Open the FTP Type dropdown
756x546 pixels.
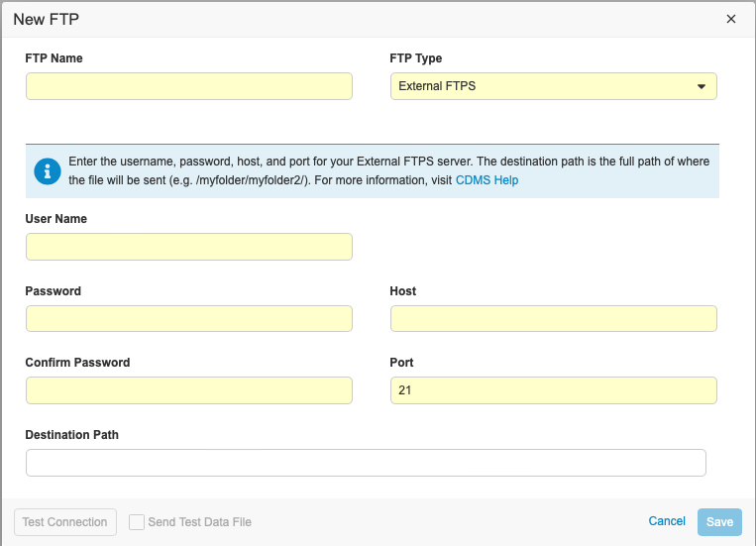click(553, 86)
